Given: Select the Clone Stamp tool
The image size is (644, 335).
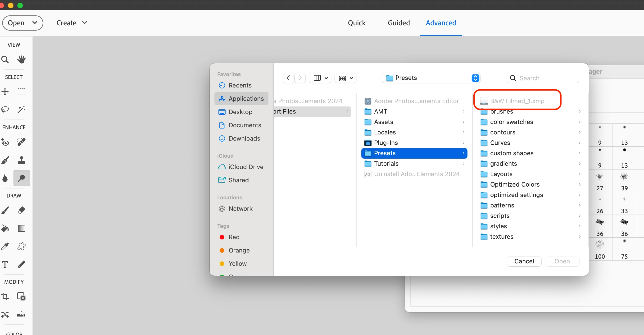Looking at the screenshot, I should point(22,160).
